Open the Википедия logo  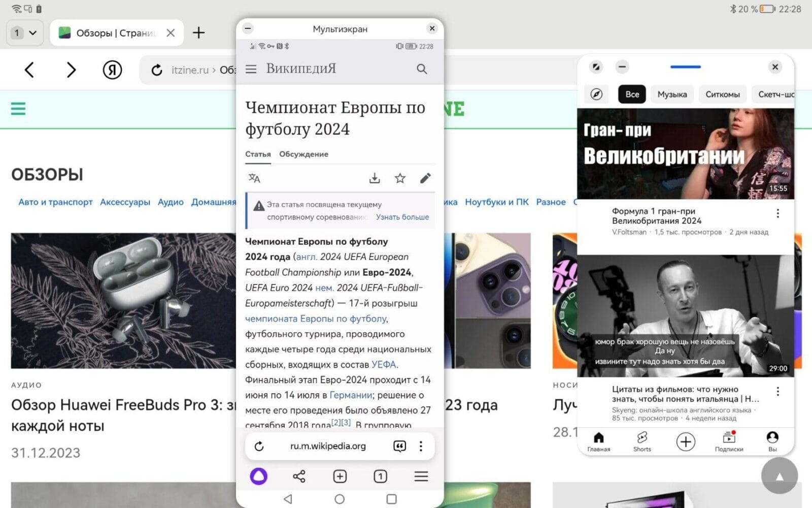(x=301, y=69)
